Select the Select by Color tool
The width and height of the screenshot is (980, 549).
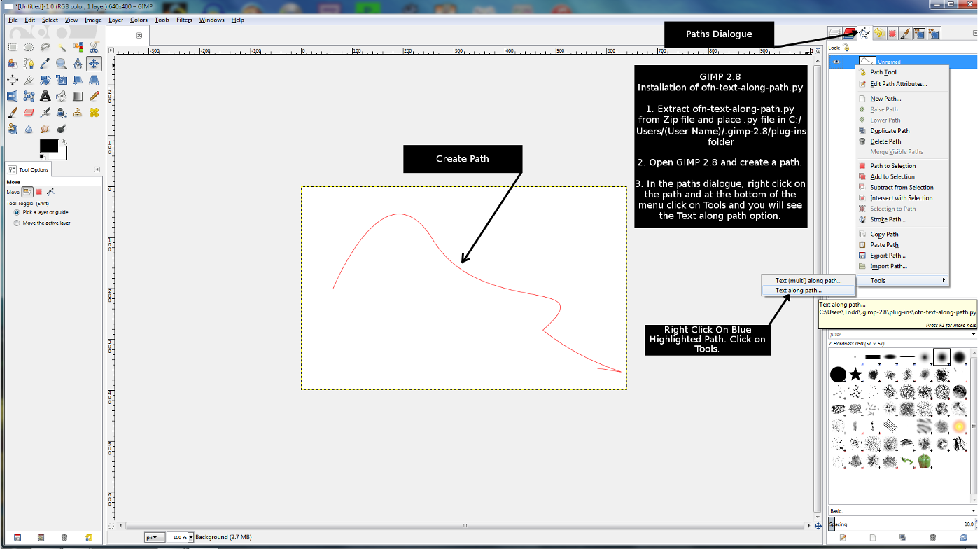tap(77, 47)
